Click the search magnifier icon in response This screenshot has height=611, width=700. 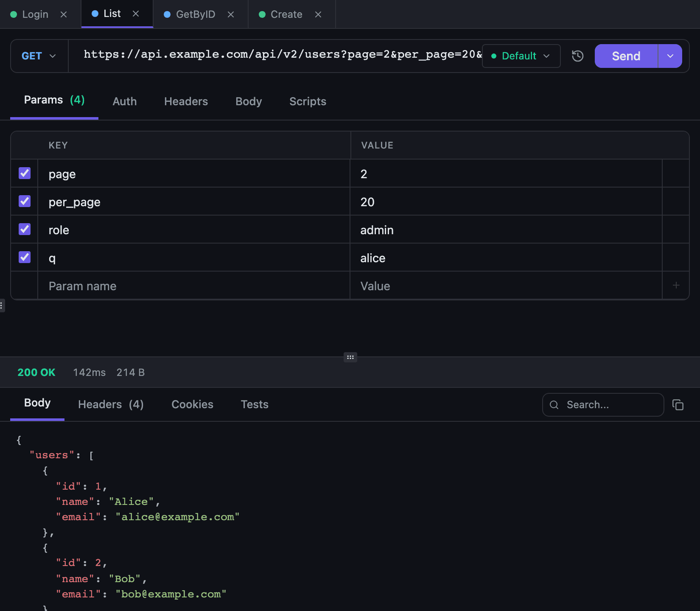point(554,405)
